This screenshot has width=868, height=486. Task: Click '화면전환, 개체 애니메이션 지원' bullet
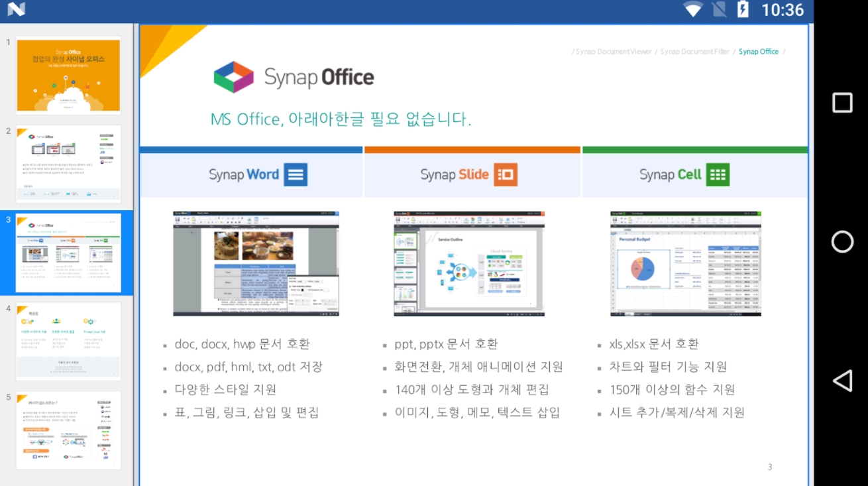tap(479, 367)
